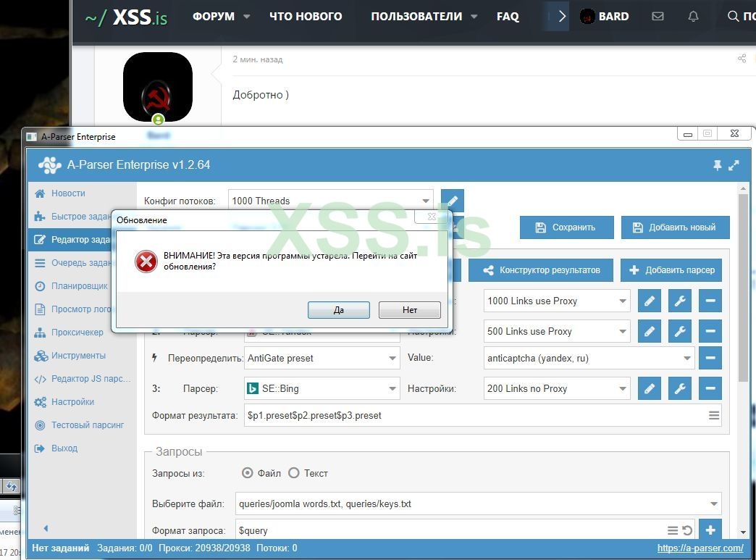Click Добавить новый button

(675, 227)
